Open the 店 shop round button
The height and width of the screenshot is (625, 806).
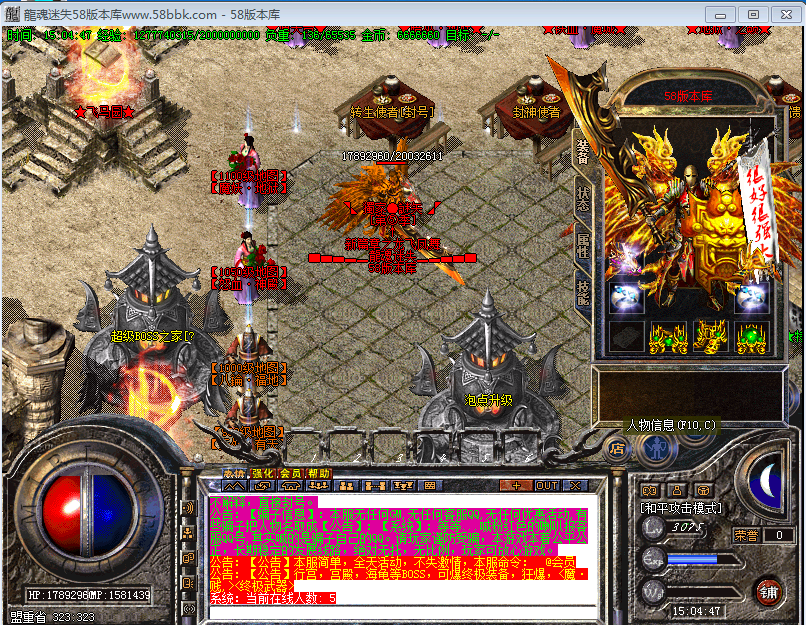(x=618, y=449)
